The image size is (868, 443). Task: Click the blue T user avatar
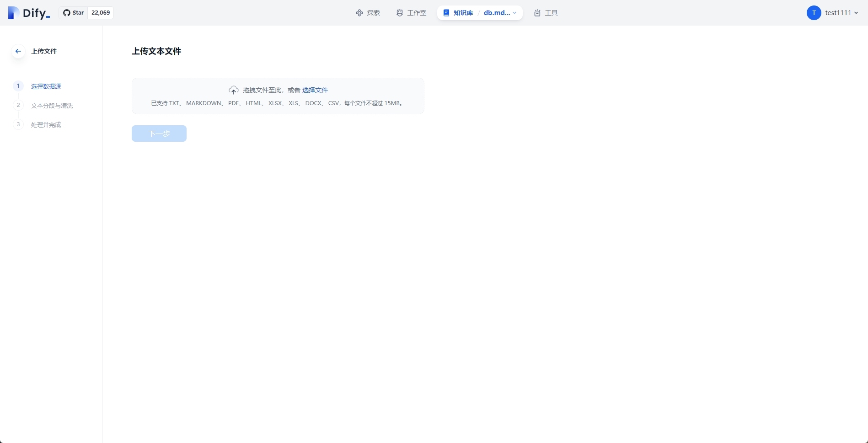(814, 13)
